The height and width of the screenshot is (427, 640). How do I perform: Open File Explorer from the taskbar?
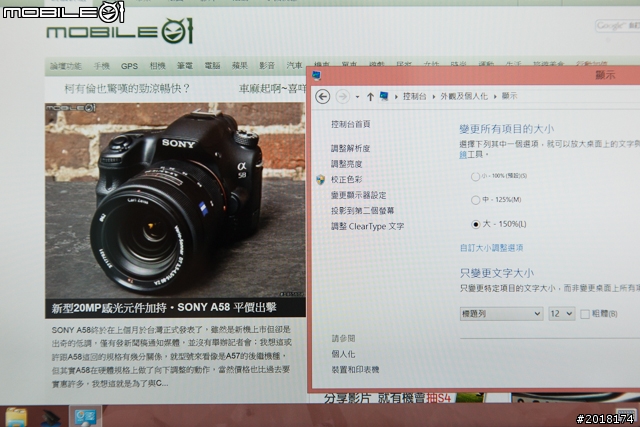click(x=16, y=417)
